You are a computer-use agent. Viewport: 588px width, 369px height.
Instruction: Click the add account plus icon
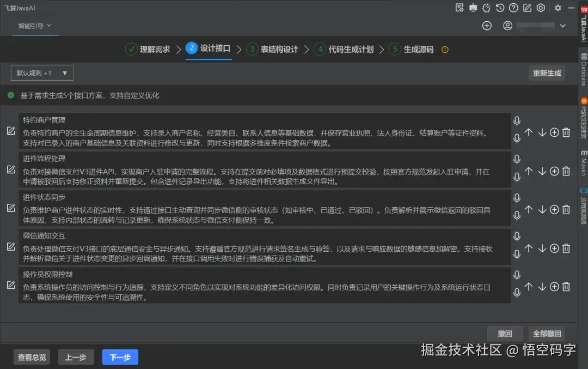(x=486, y=25)
